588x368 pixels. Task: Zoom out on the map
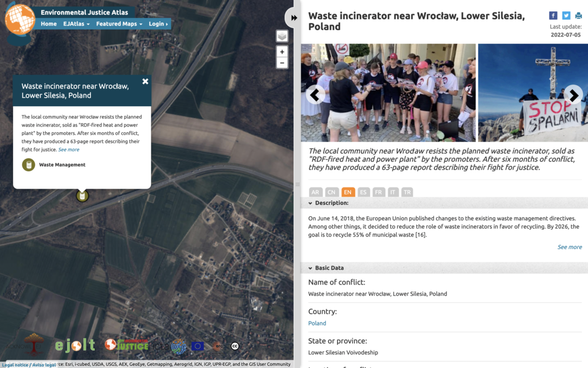pos(282,63)
